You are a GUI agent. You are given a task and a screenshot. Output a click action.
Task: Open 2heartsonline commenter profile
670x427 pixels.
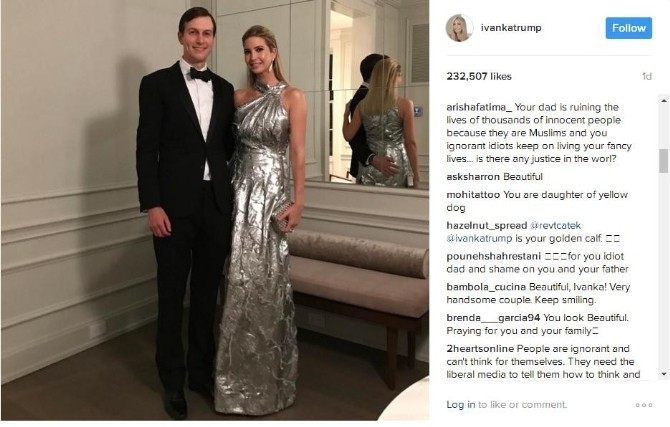click(x=480, y=348)
